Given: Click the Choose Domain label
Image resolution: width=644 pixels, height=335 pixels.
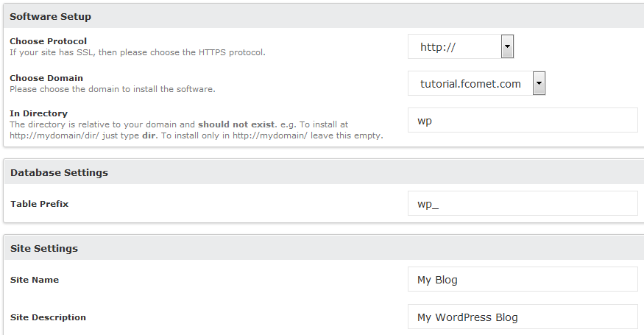Looking at the screenshot, I should pos(46,78).
